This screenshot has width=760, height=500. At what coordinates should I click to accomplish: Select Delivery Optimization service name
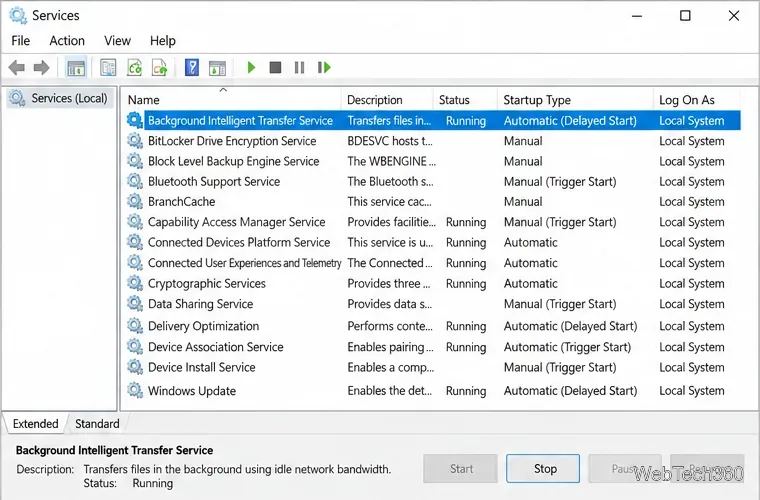click(x=204, y=326)
